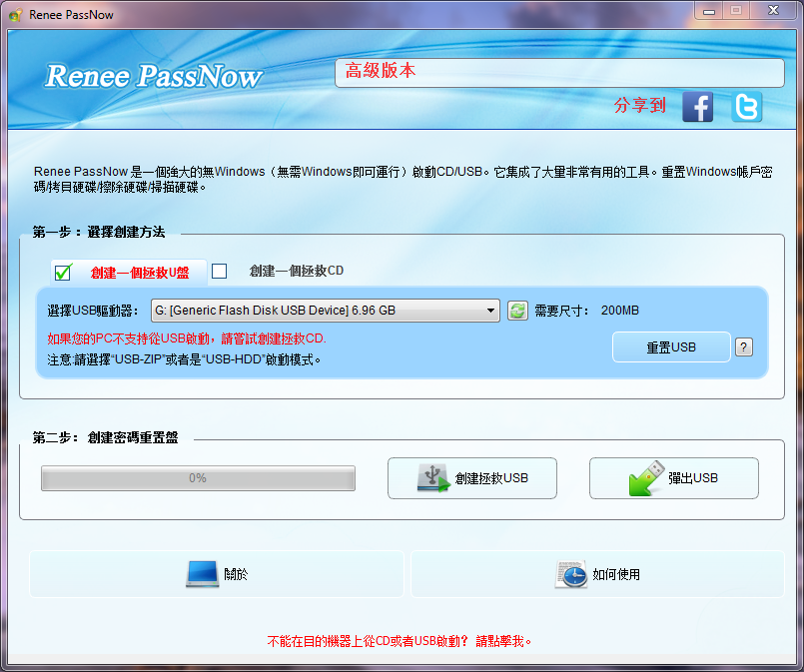Open the 如何使用 how-to-use button
804x672 pixels.
click(x=598, y=574)
